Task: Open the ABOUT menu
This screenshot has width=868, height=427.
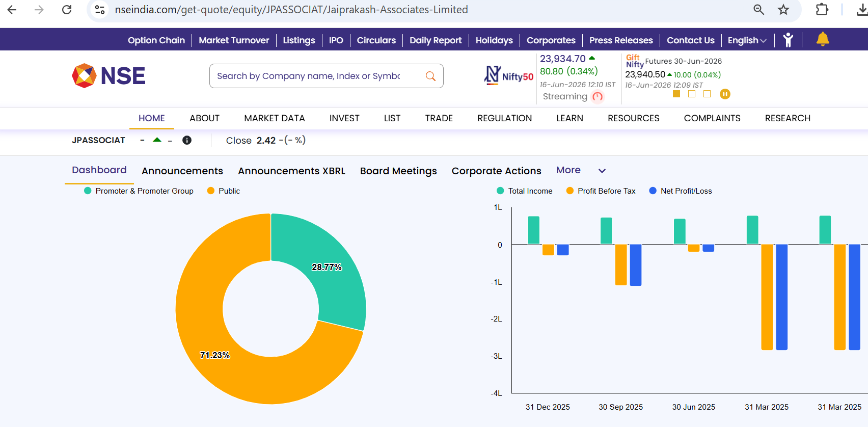Action: 205,118
